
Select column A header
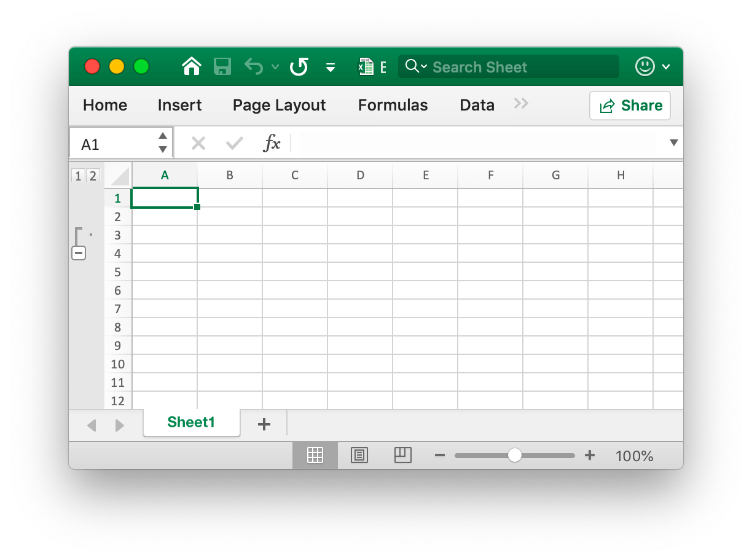(165, 175)
